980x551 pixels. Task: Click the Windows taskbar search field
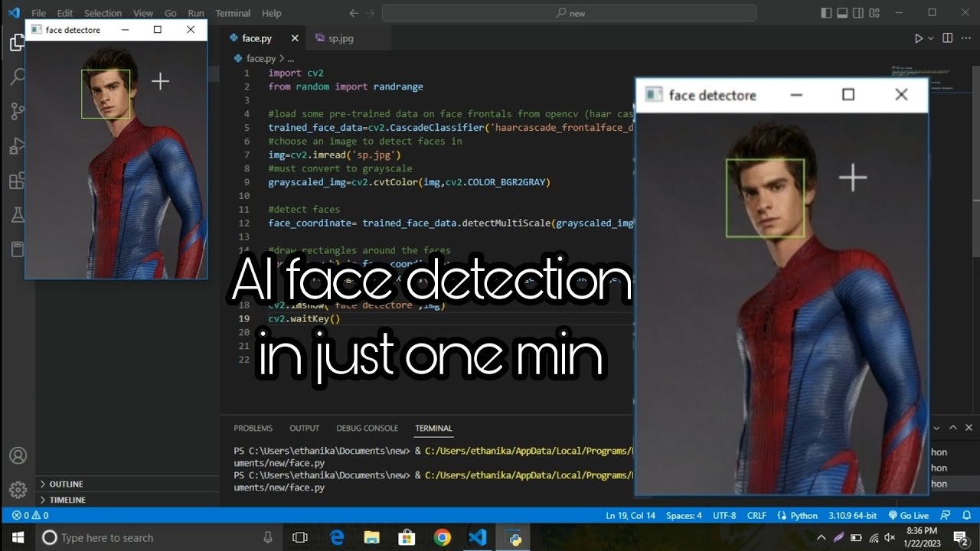[x=159, y=538]
